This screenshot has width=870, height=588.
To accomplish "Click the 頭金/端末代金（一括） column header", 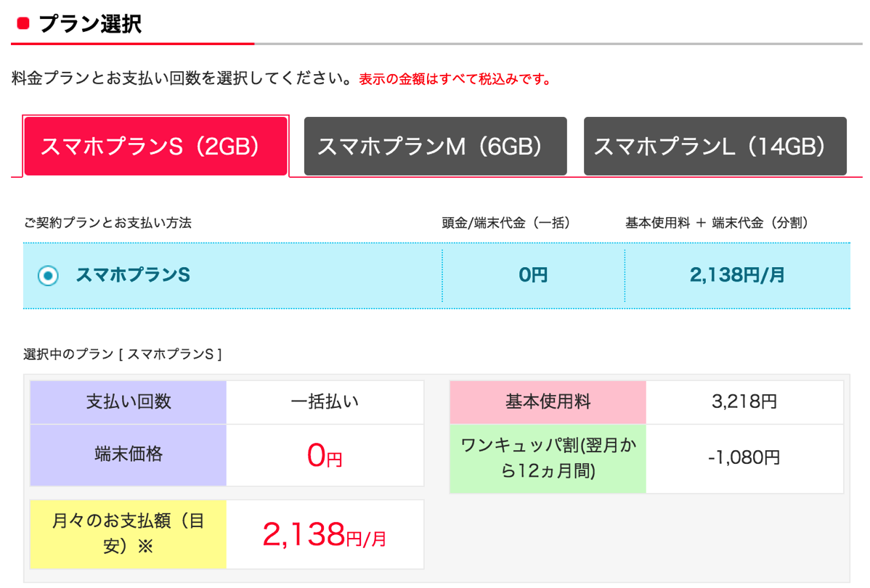I will pyautogui.click(x=505, y=223).
